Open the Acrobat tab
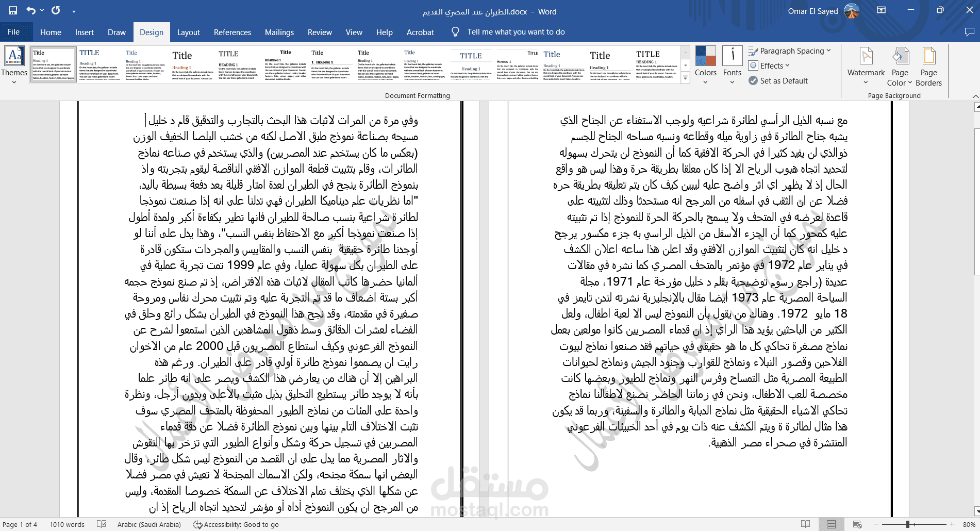The image size is (980, 531). (x=420, y=32)
